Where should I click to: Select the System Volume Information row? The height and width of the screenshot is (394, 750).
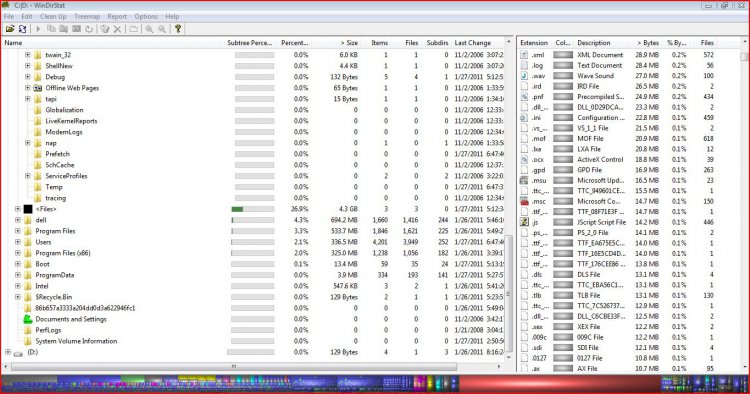[76, 341]
